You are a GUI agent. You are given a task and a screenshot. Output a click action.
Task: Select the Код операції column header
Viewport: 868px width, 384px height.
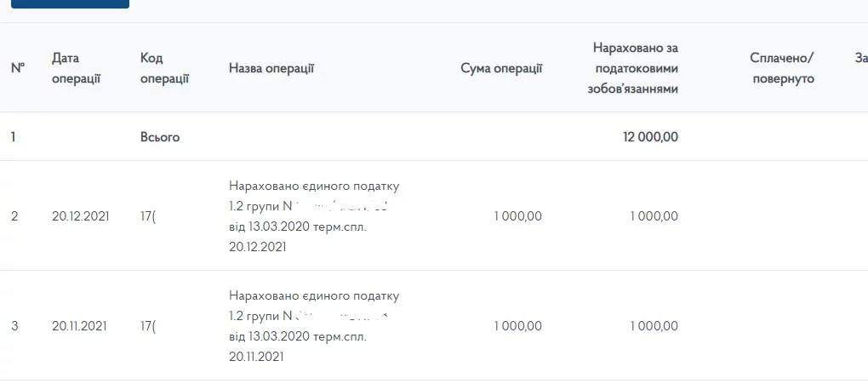[164, 68]
